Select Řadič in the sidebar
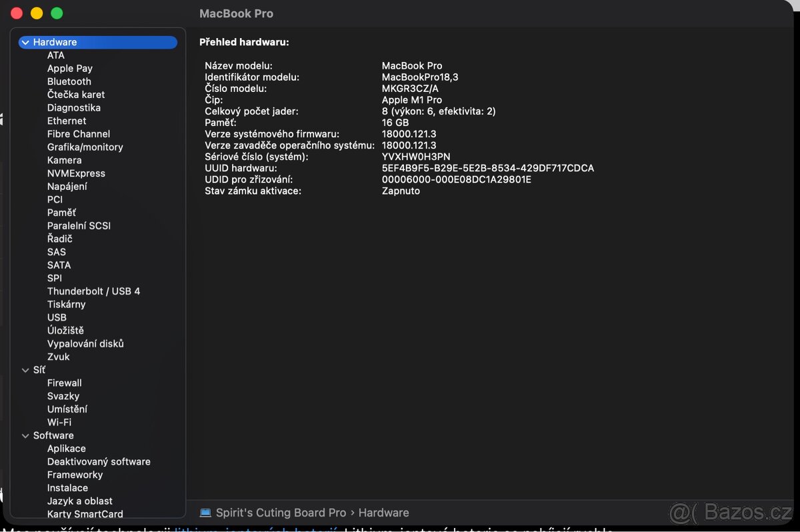 [59, 239]
